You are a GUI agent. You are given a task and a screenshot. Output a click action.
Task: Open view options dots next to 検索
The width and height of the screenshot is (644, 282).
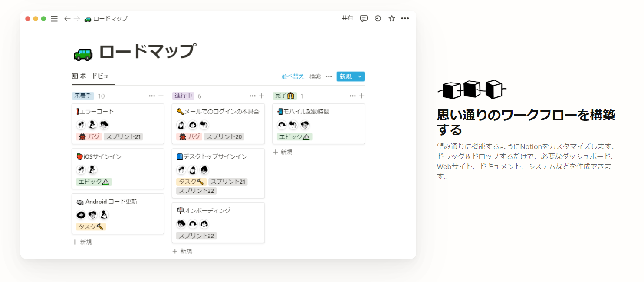point(329,76)
